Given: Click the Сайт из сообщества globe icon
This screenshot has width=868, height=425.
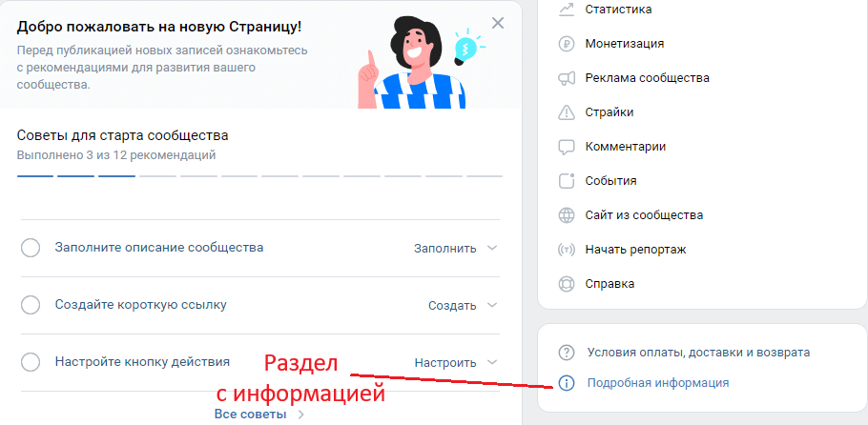Looking at the screenshot, I should (x=567, y=215).
